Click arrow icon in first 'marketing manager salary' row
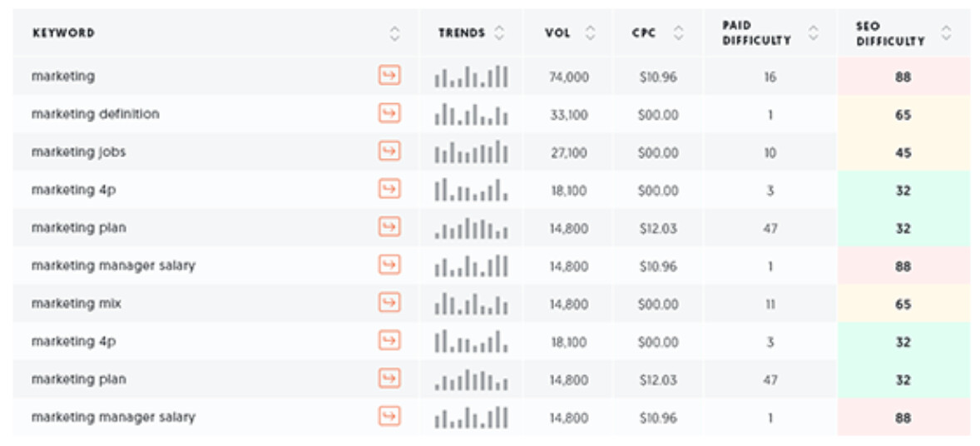Viewport: 980px width, 446px height. [389, 265]
